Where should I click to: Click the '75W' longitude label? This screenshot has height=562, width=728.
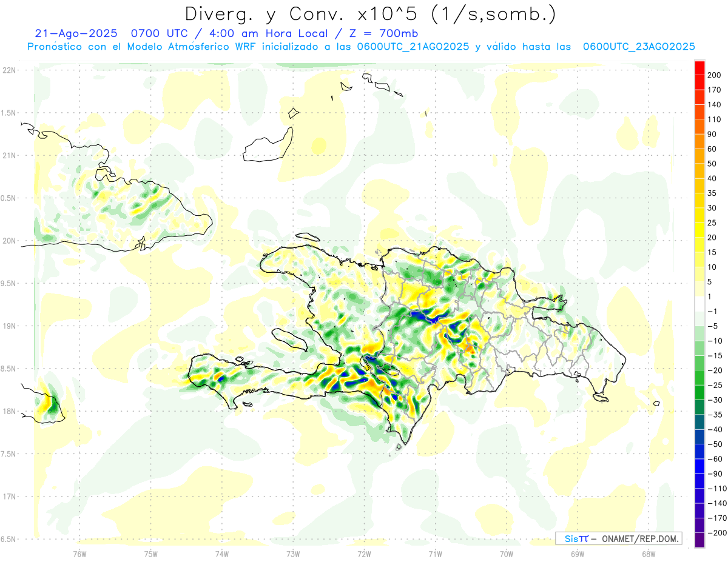point(150,554)
